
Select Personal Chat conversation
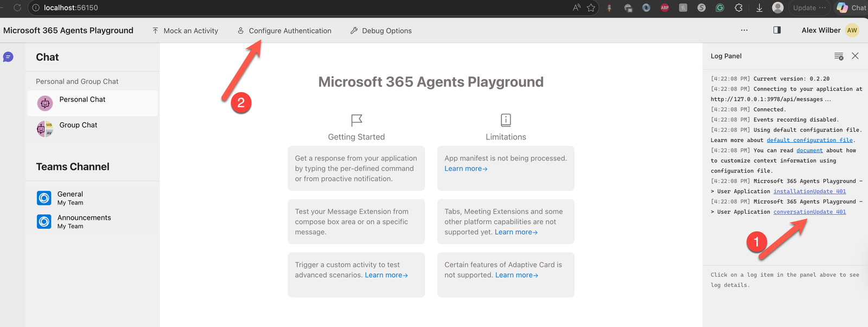[93, 103]
